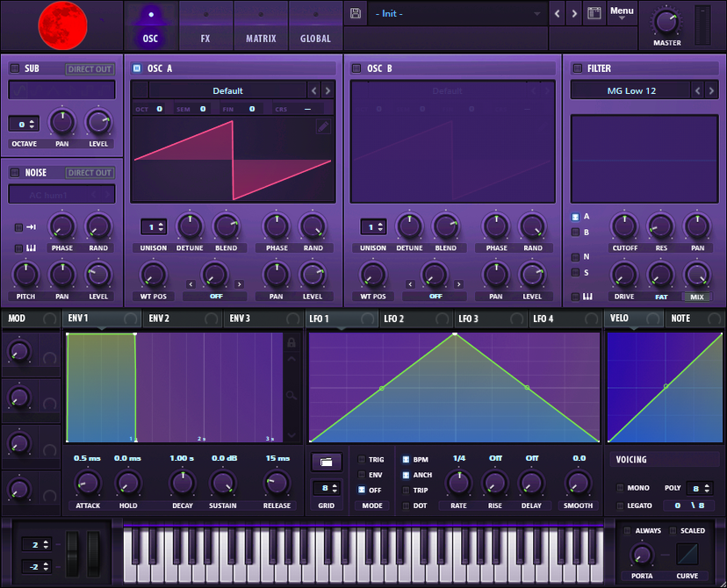Image resolution: width=727 pixels, height=588 pixels.
Task: Open the Init preset dropdown
Action: (x=457, y=14)
